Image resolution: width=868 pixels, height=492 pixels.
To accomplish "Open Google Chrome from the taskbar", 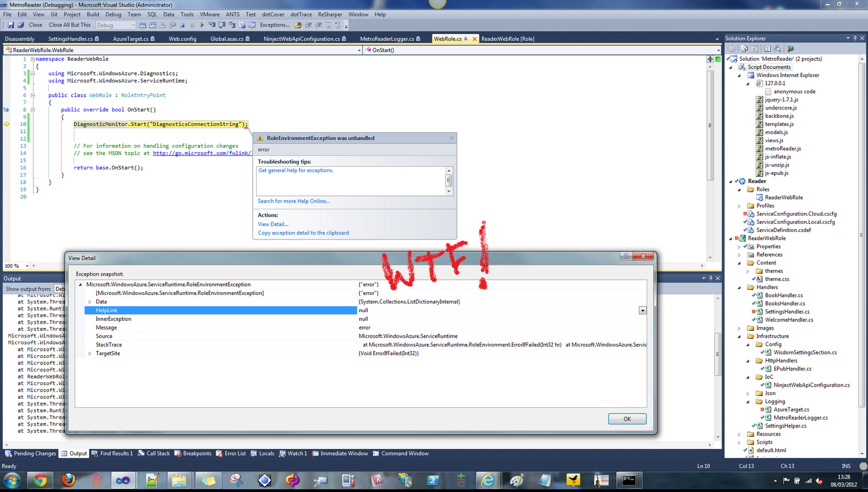I will pyautogui.click(x=40, y=480).
